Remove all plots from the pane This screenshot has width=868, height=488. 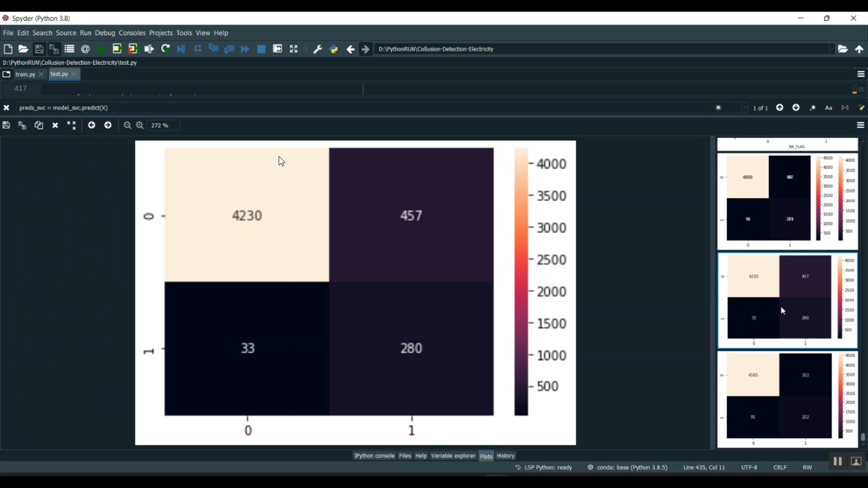(x=72, y=125)
